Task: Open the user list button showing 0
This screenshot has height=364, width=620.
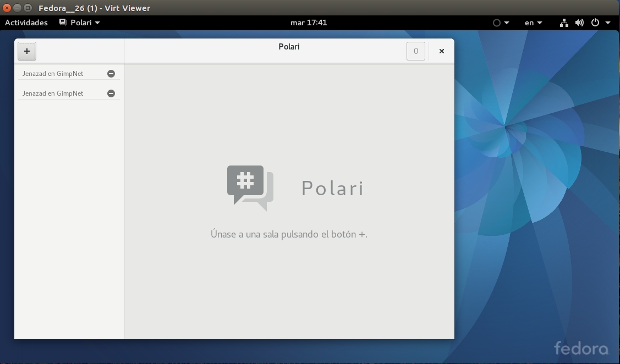Action: click(415, 51)
